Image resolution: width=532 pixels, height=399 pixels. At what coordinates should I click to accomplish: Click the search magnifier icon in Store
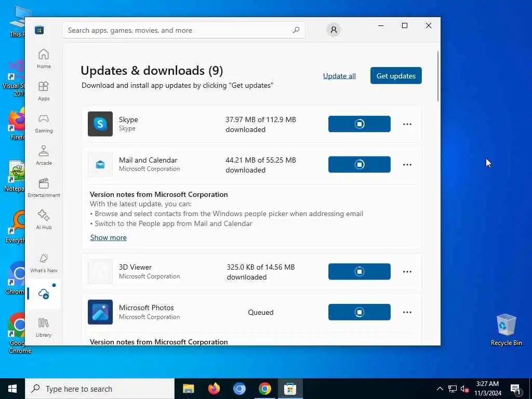[296, 30]
